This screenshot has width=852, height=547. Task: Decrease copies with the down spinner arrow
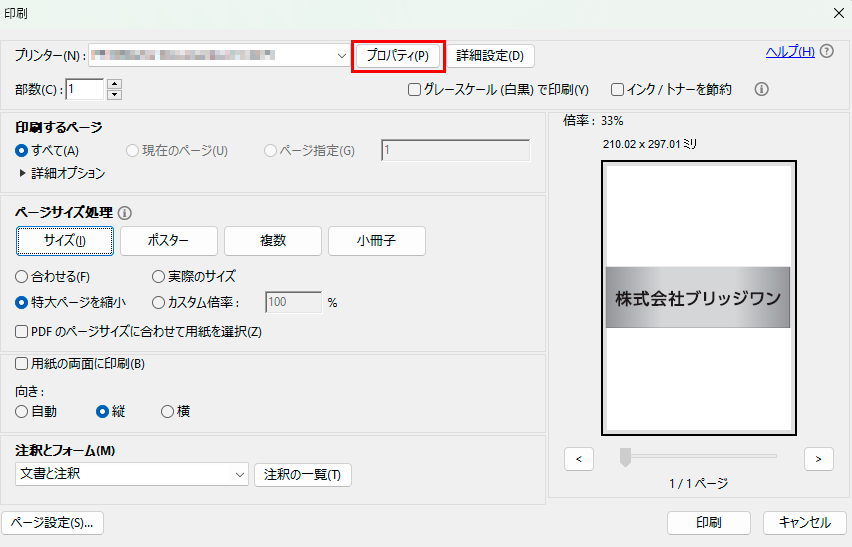click(x=114, y=95)
